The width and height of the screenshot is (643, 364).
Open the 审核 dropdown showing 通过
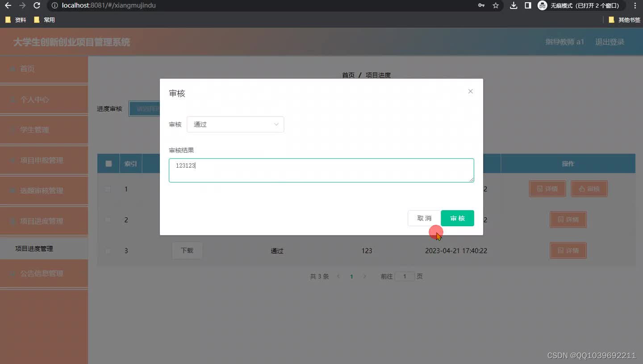235,124
